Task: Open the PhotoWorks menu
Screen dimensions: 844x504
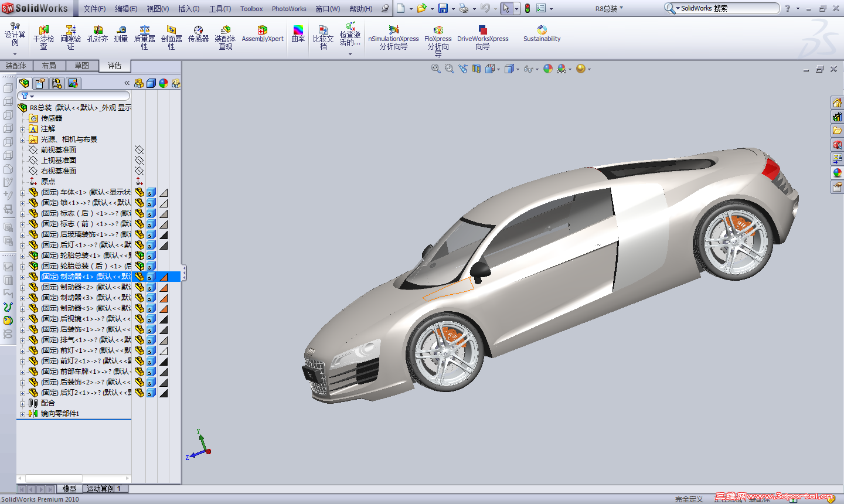Action: point(289,9)
